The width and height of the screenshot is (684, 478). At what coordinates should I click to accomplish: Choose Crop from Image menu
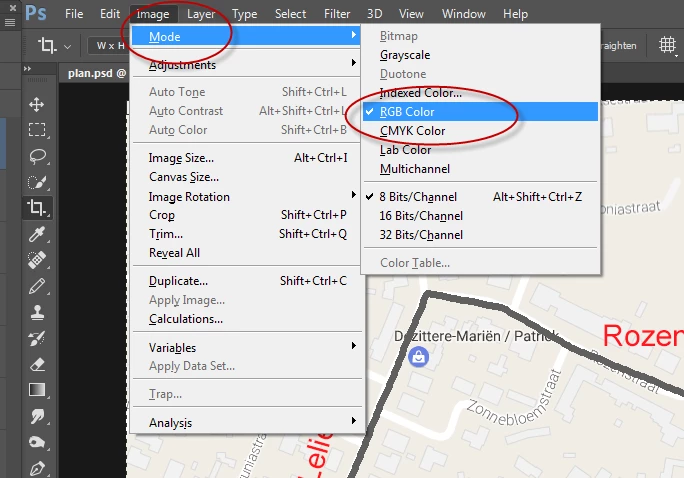tap(248, 215)
